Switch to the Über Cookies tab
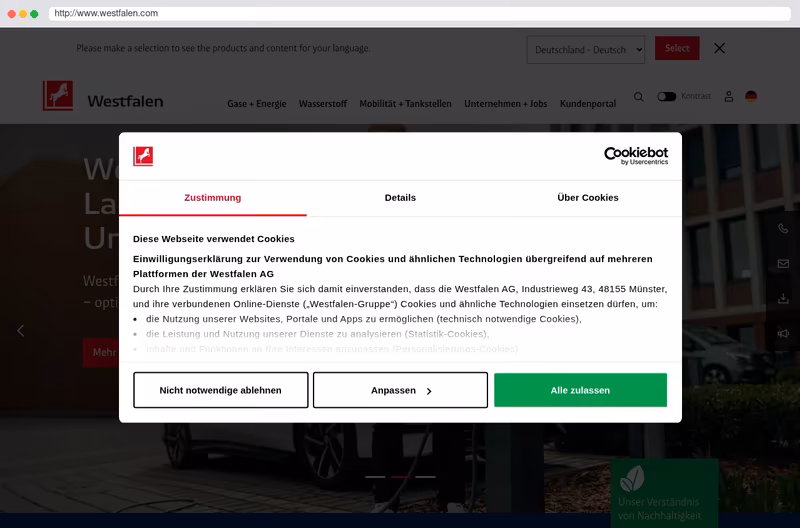 click(588, 198)
